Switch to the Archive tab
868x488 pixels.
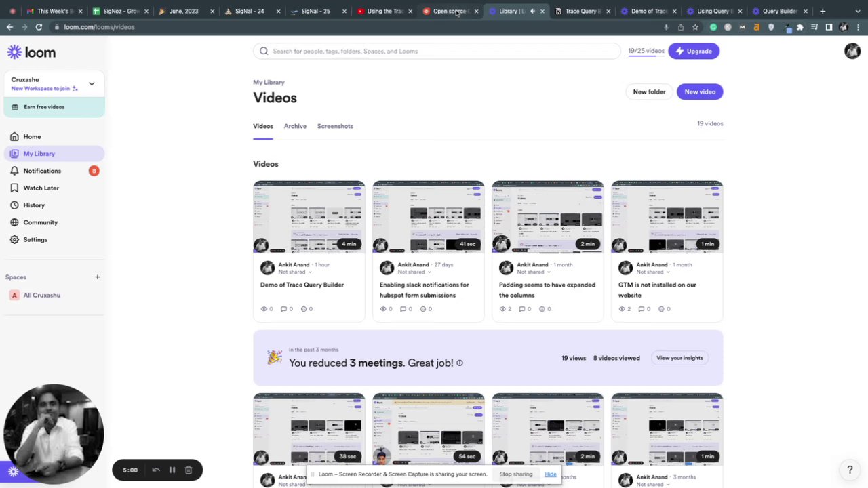[295, 126]
